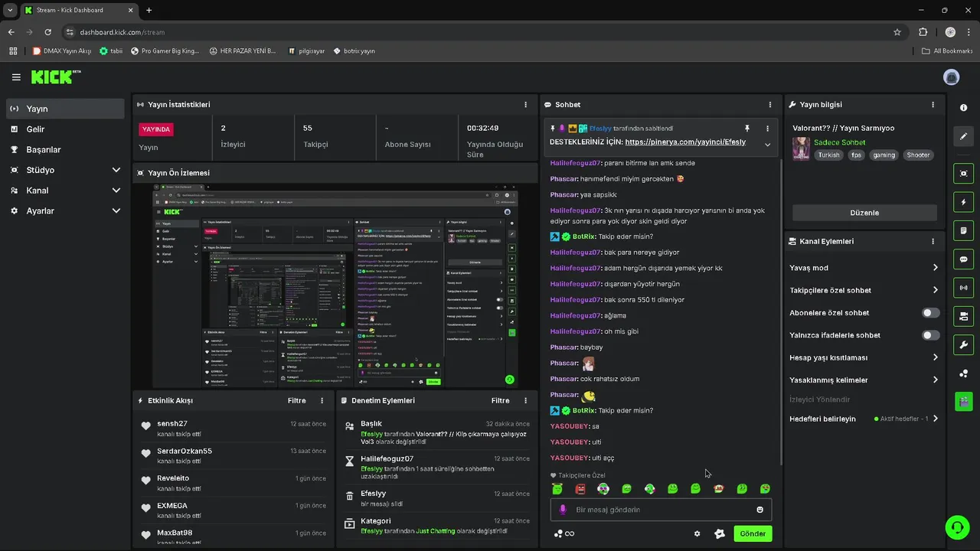Open the Kanal Eylemleri three-dot menu
The image size is (980, 551).
coord(933,241)
